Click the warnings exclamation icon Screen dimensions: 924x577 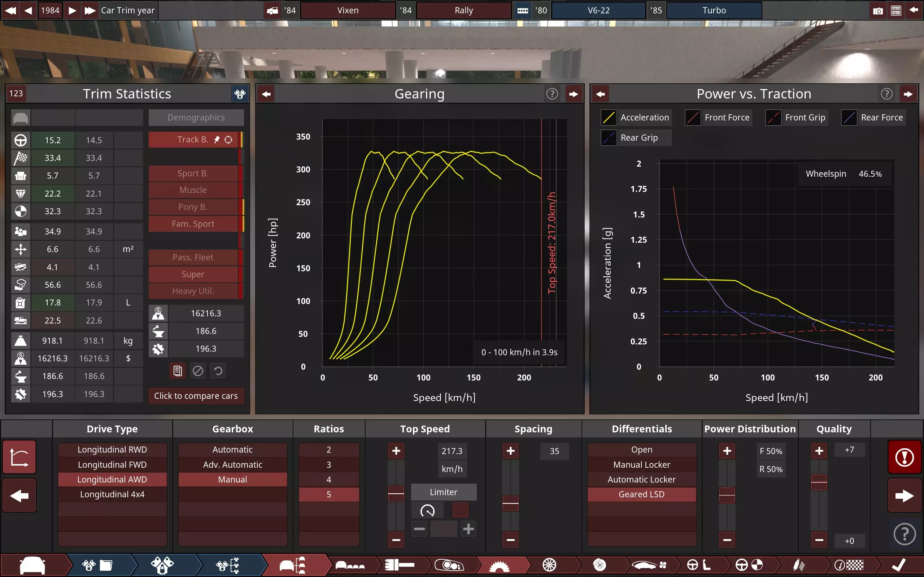click(904, 457)
